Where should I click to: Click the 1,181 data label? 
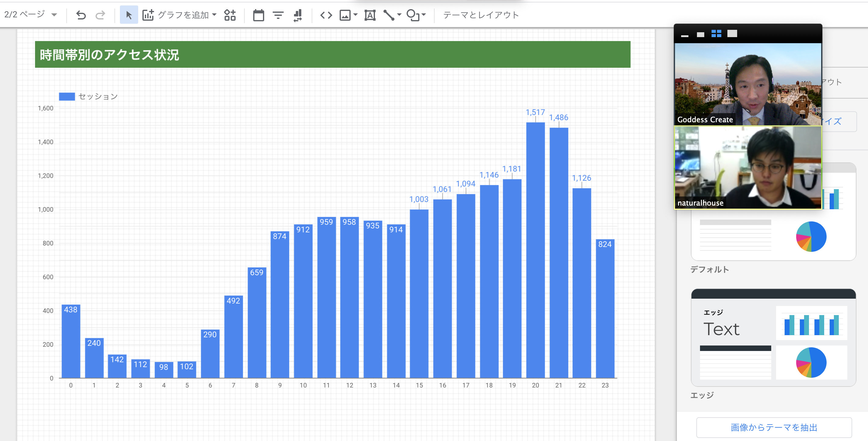[x=512, y=169]
